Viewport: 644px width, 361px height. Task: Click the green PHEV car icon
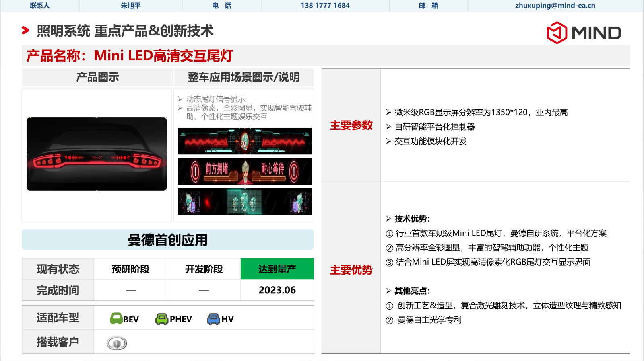click(x=162, y=319)
